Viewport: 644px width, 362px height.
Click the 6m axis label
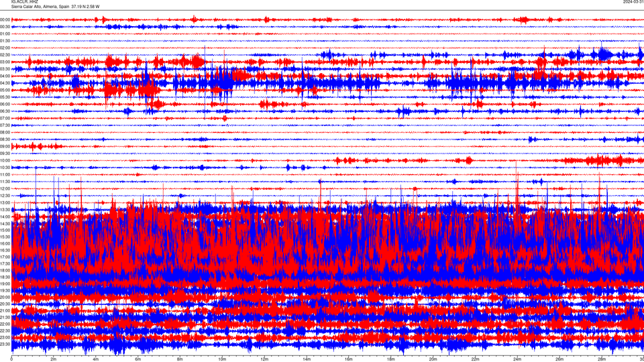pos(138,359)
